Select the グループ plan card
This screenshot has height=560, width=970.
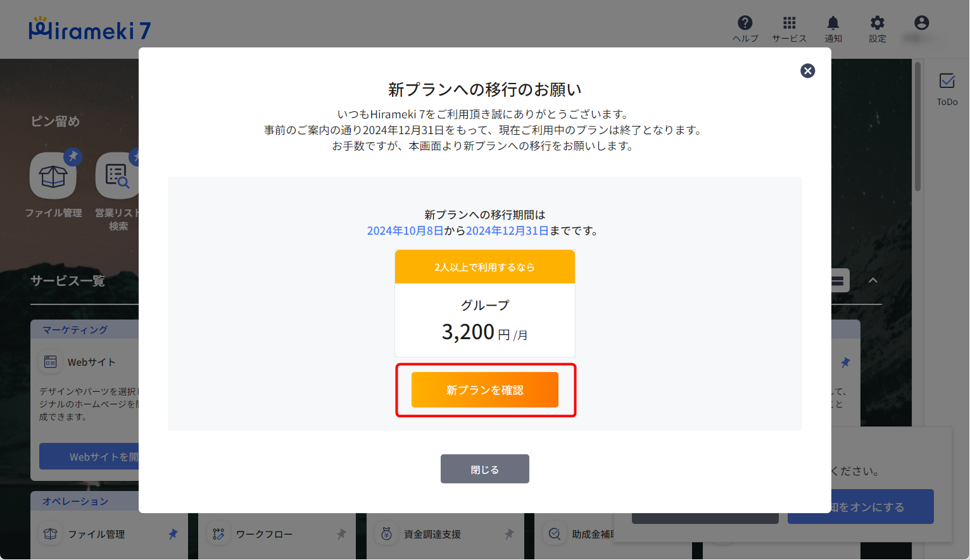click(x=485, y=304)
